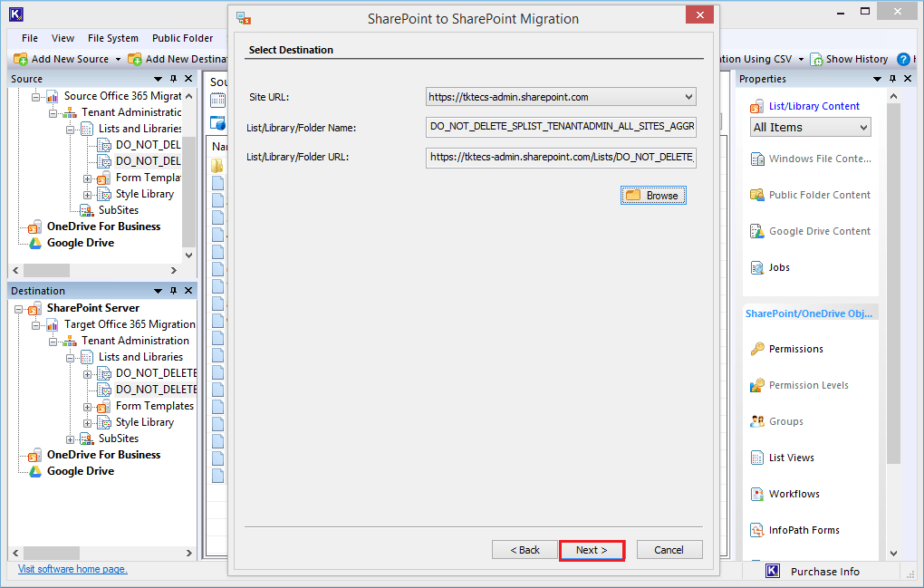The width and height of the screenshot is (924, 588).
Task: Click SharePoint/OneDrive Objects section header
Action: pyautogui.click(x=809, y=313)
